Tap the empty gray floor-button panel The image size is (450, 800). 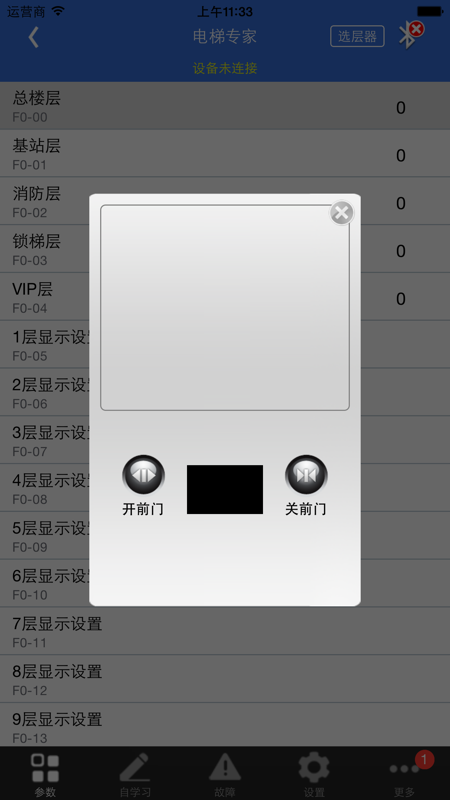(x=225, y=308)
